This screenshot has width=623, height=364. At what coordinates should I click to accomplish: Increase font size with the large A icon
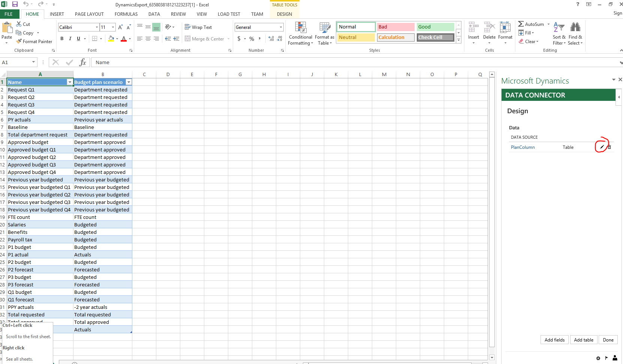click(120, 27)
